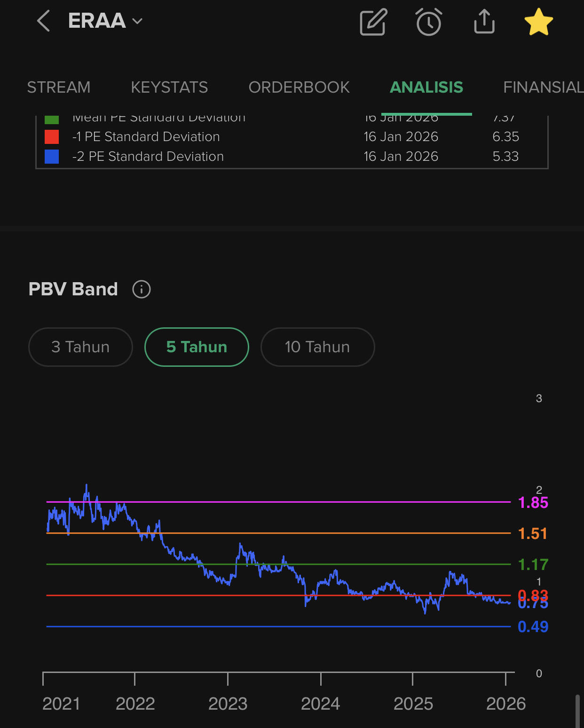
Task: Open the FINANSIAL tab
Action: click(x=543, y=87)
